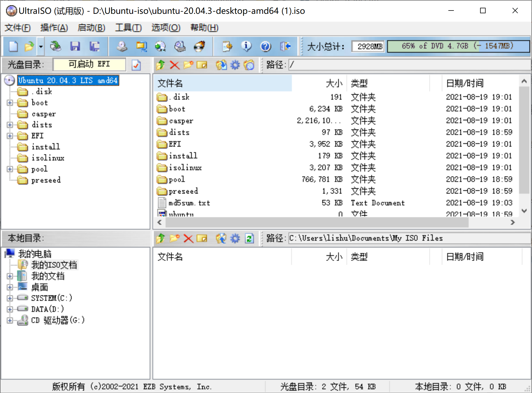Open the 启动(B) menu
Viewport: 532px width, 393px height.
[91, 28]
